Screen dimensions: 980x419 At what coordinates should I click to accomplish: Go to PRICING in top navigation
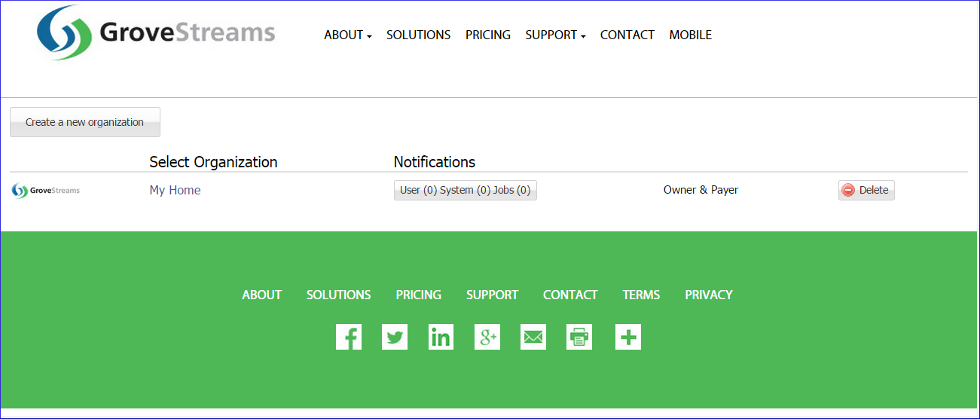(487, 35)
